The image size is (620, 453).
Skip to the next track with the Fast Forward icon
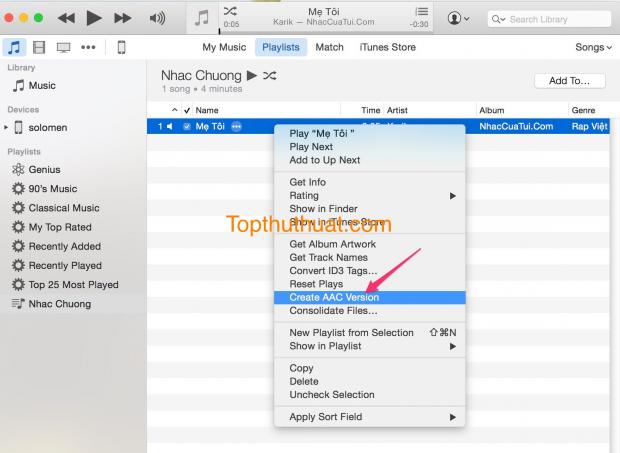123,18
